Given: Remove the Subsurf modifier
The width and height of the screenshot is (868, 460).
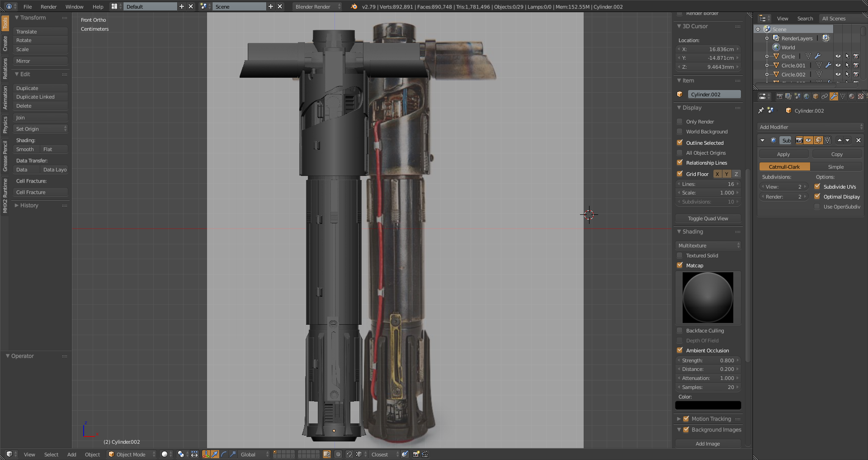Looking at the screenshot, I should pyautogui.click(x=859, y=140).
